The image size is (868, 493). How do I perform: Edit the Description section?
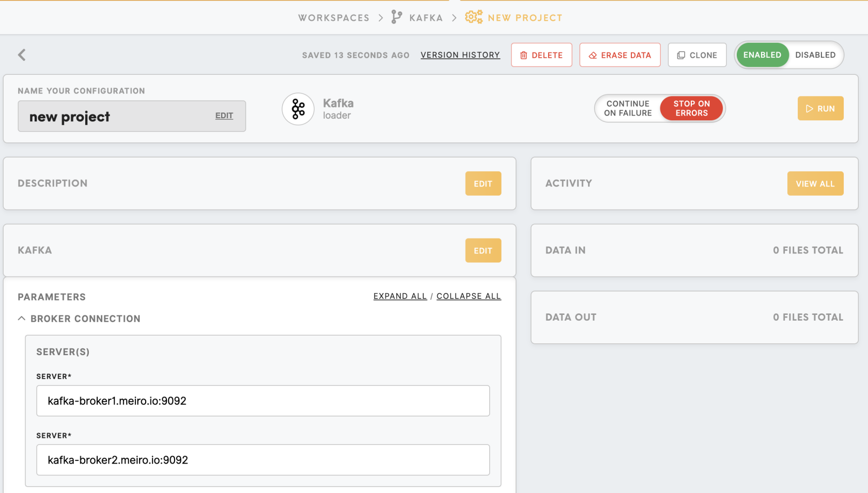483,183
